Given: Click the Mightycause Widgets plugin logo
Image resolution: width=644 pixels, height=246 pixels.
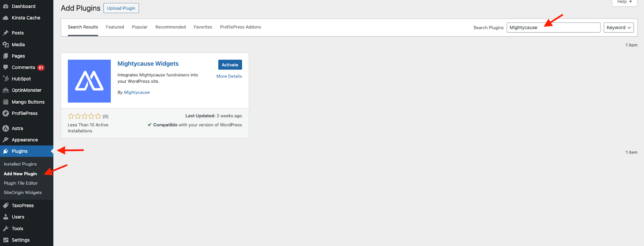Looking at the screenshot, I should (x=89, y=81).
